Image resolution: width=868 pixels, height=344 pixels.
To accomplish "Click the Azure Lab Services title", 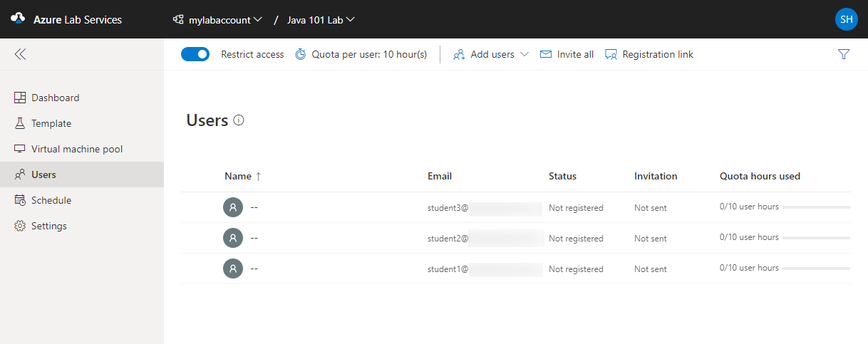I will click(78, 20).
